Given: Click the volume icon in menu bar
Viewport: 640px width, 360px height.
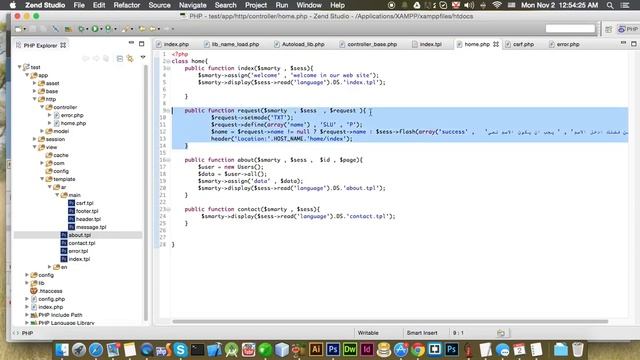Looking at the screenshot, I should (469, 5).
